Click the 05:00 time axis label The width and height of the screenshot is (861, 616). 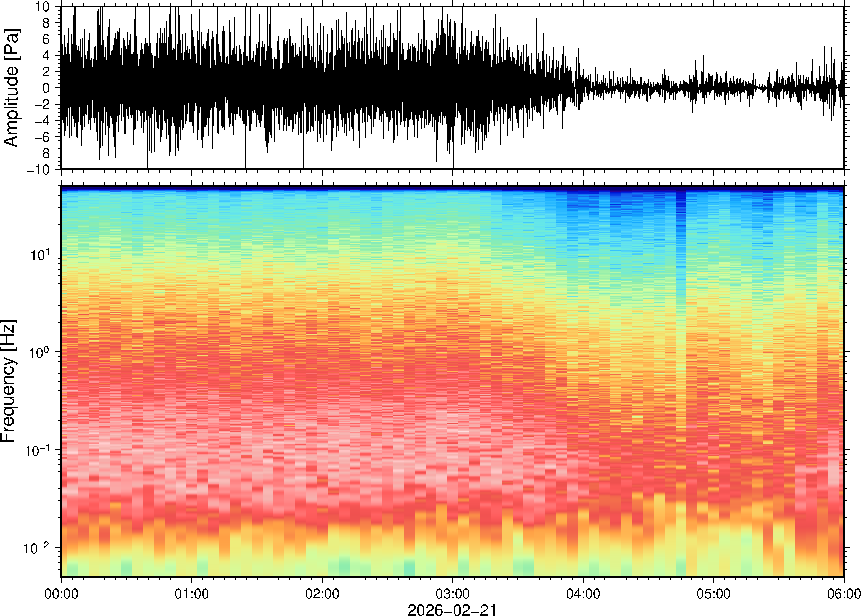[x=713, y=594]
